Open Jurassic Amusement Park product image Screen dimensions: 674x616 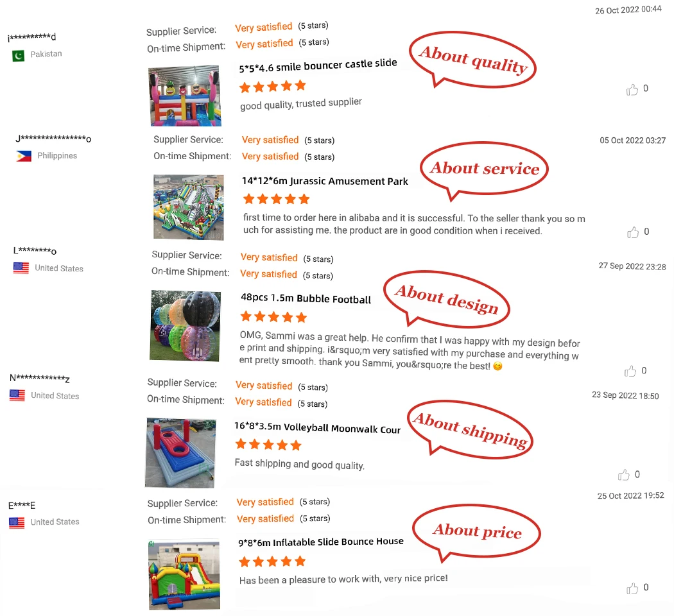click(x=189, y=207)
